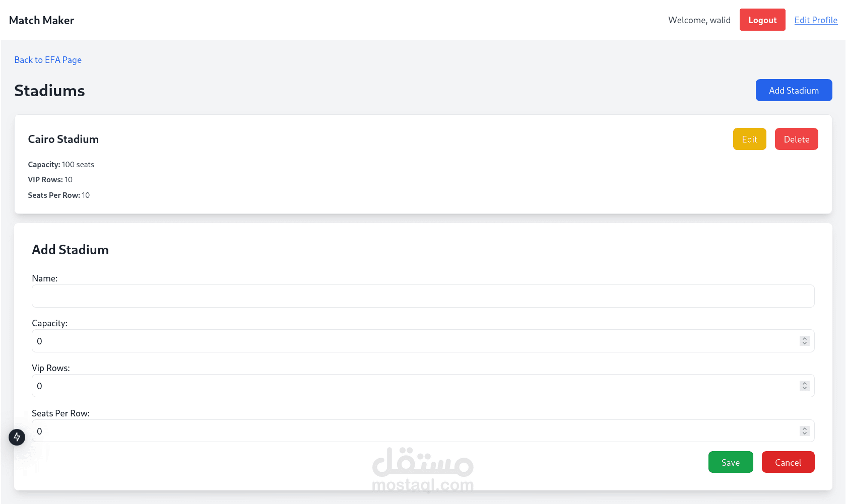Edit the Cairo Stadium entry
Viewport: 846px width, 504px height.
[x=749, y=139]
